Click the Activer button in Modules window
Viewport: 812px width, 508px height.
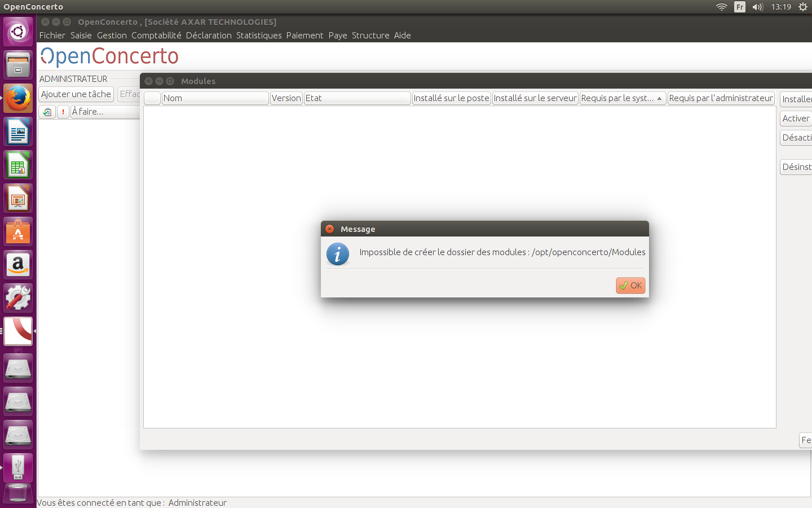click(x=796, y=119)
